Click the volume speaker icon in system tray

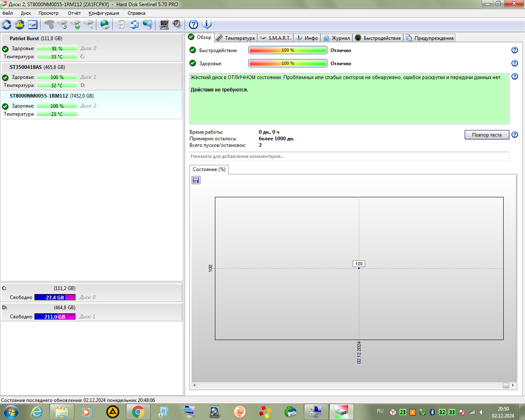pos(482,412)
